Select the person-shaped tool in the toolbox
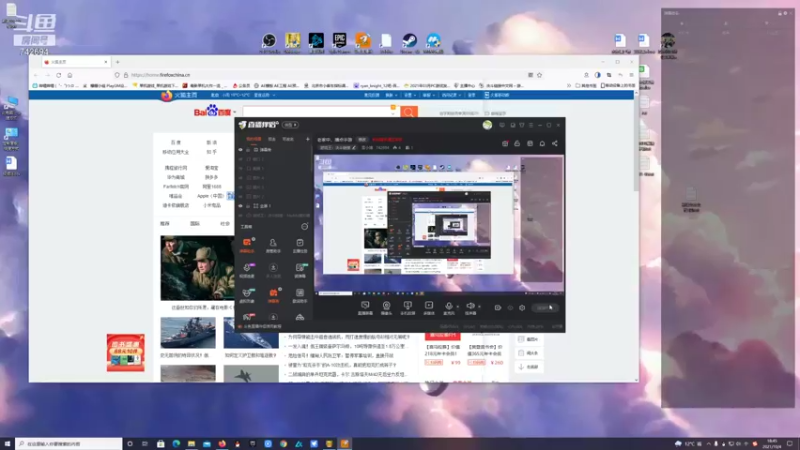800x450 pixels. (x=273, y=244)
